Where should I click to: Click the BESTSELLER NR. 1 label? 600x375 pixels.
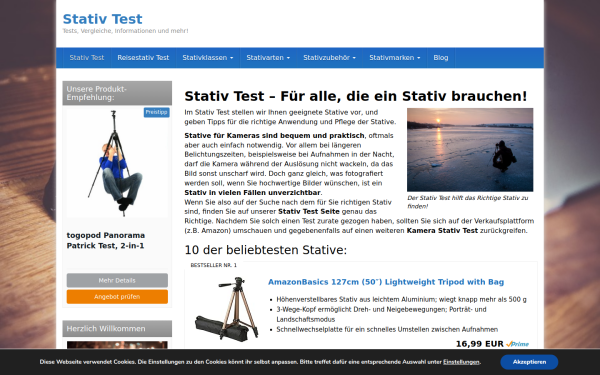tap(214, 265)
